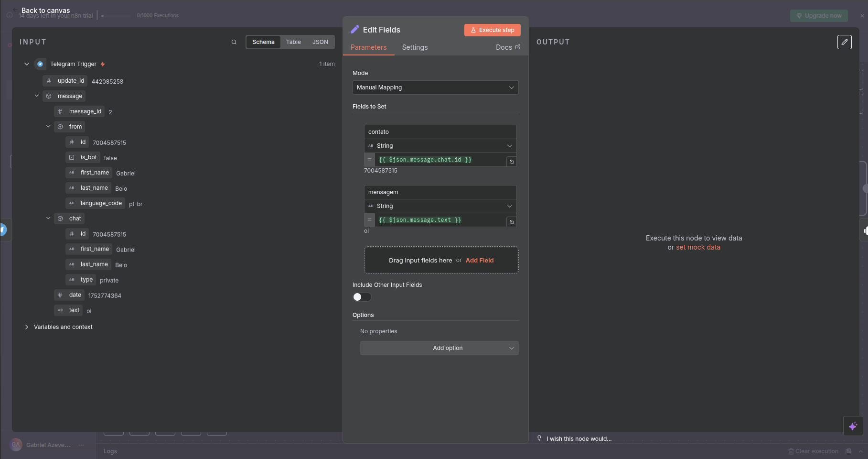Click the search icon in the Input panel
868x459 pixels.
click(234, 42)
